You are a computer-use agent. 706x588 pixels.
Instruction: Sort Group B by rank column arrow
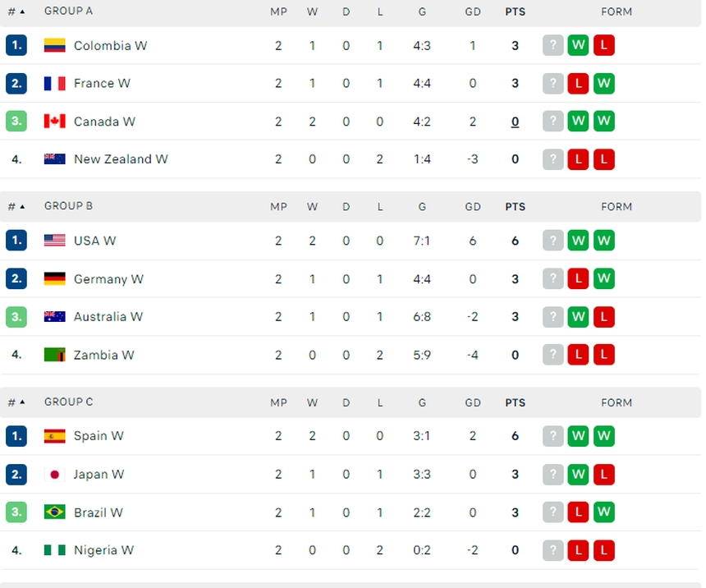(22, 207)
